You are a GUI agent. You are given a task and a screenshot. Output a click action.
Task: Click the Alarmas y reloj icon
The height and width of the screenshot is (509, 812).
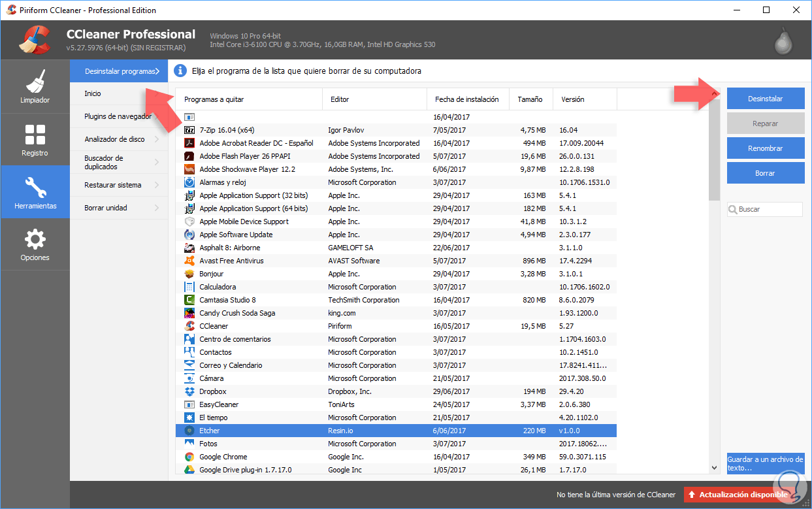point(189,182)
